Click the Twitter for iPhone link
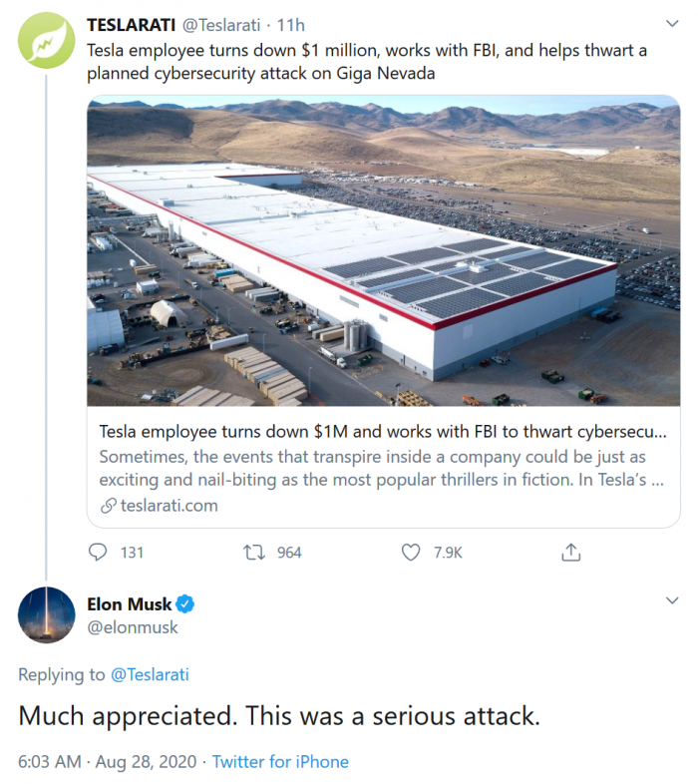This screenshot has height=784, width=698. 280,761
